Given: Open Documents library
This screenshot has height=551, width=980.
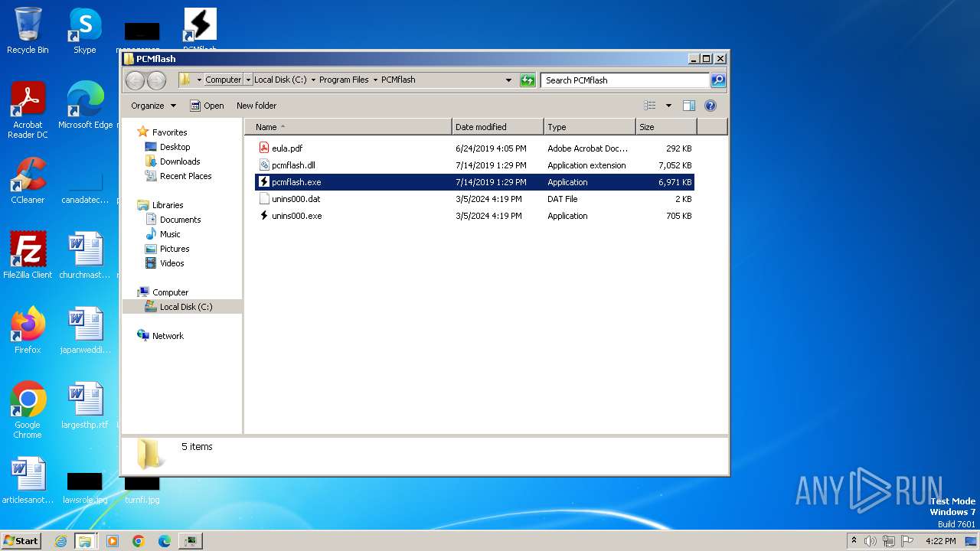Looking at the screenshot, I should point(180,220).
